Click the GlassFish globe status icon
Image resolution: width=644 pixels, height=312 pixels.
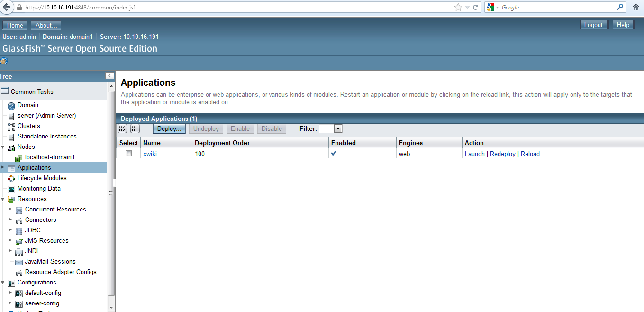[4, 61]
